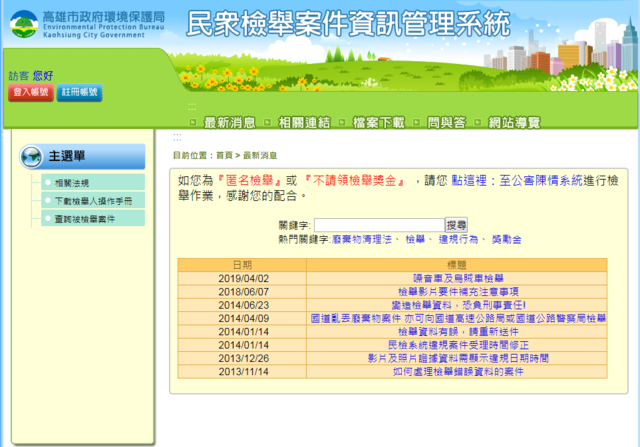Open the 檔案下載 menu item
The image size is (640, 447).
click(x=378, y=122)
